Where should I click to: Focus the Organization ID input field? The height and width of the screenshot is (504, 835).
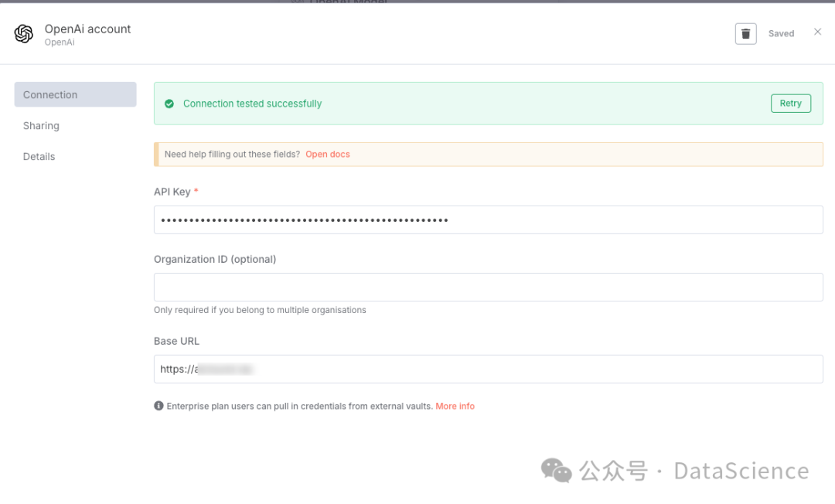pos(489,288)
